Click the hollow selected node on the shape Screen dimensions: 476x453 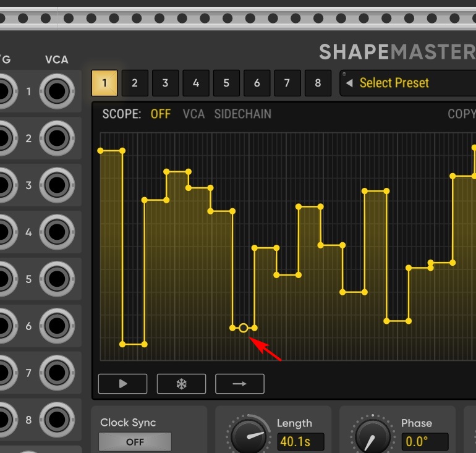pos(244,328)
